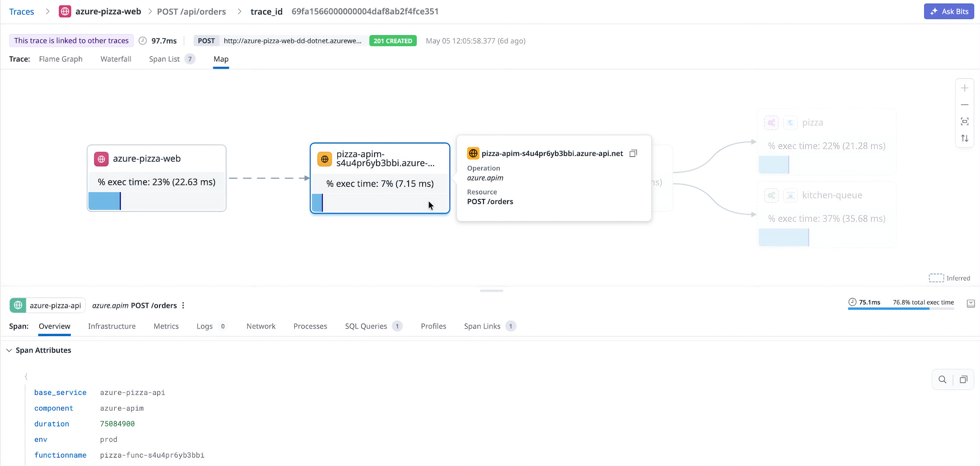Open the Infrastructure tab
The image size is (980, 466).
pos(111,326)
